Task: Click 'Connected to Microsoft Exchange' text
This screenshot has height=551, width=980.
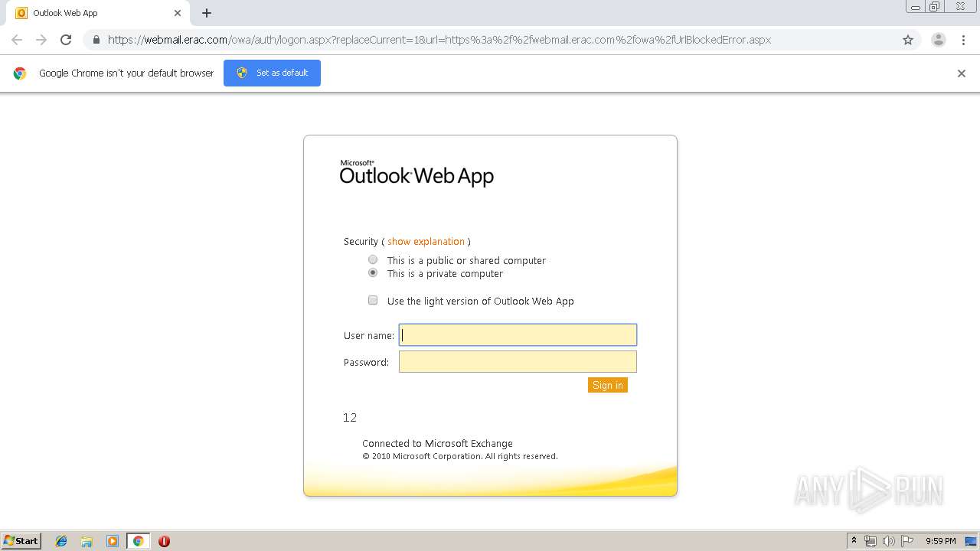Action: click(x=437, y=443)
